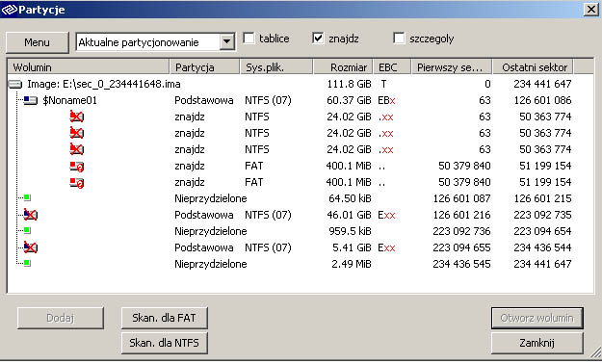Uncheck the znajdz checkbox
Image resolution: width=602 pixels, height=364 pixels.
click(318, 38)
